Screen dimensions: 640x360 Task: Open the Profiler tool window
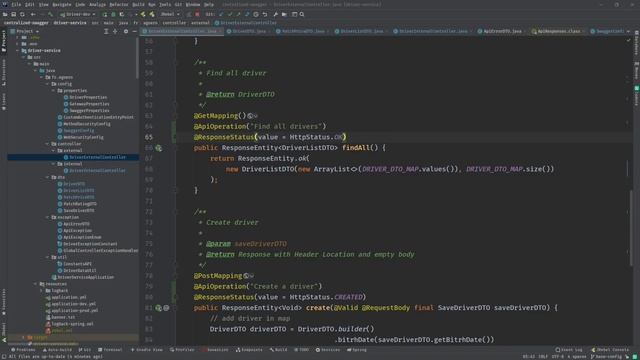[182, 350]
